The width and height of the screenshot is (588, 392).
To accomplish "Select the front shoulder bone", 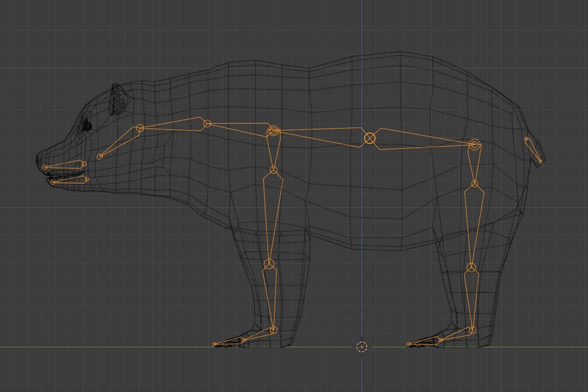I will (273, 149).
